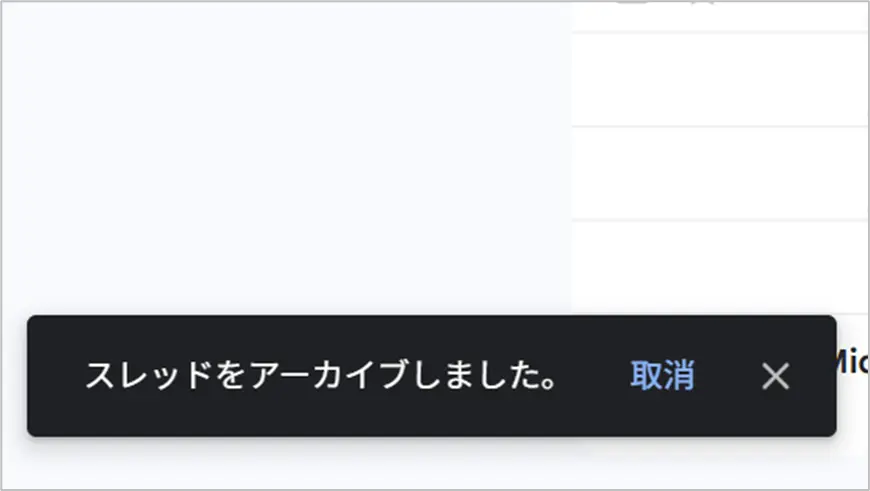
Task: Click 取消 to undo the archive
Action: click(662, 376)
